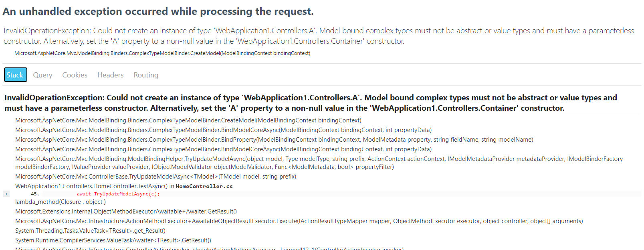View the Headers tab

pos(110,75)
